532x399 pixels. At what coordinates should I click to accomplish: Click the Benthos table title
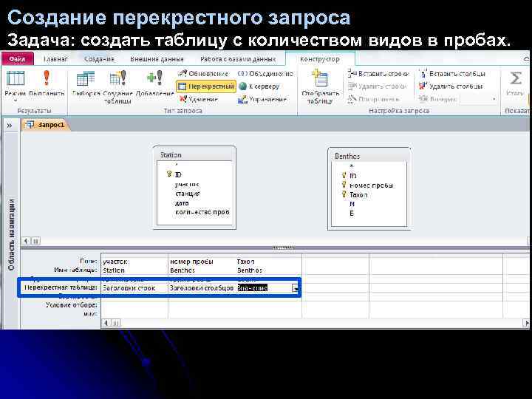click(347, 156)
